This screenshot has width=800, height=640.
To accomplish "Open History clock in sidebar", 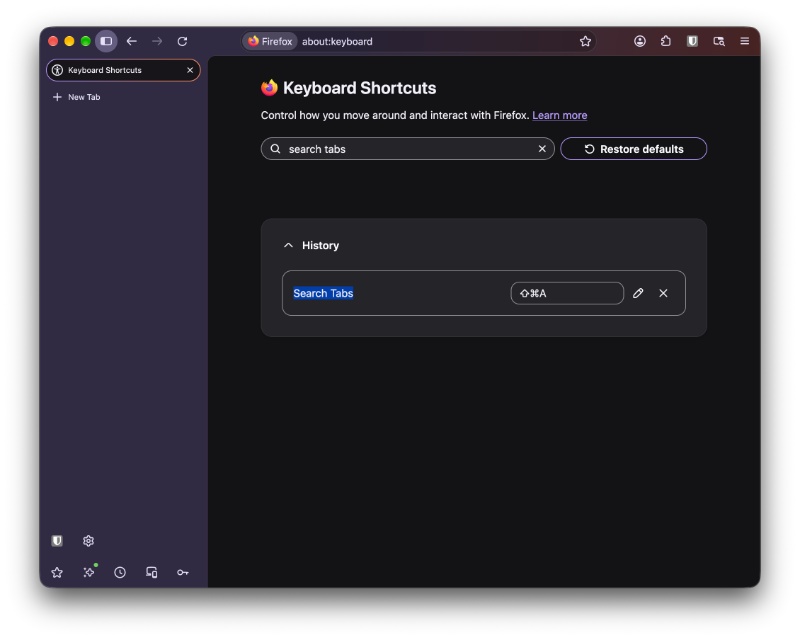I will [120, 573].
